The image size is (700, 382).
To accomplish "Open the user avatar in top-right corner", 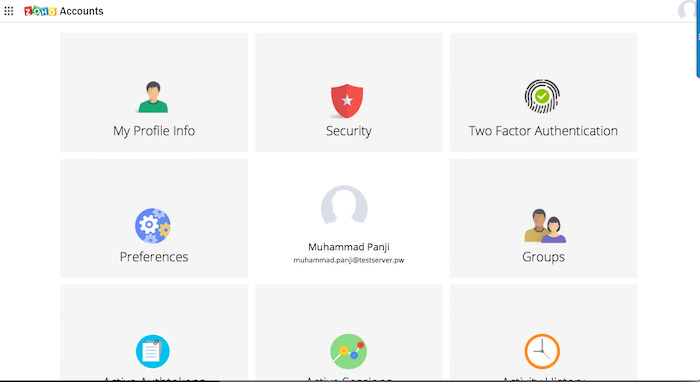I will click(x=688, y=10).
